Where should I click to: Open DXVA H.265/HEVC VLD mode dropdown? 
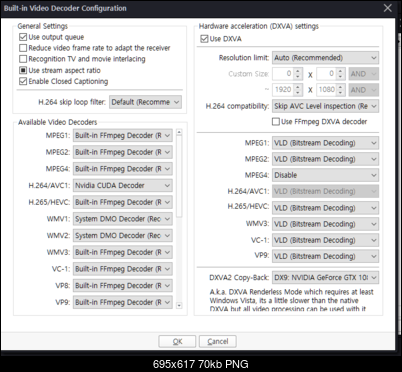click(x=325, y=208)
